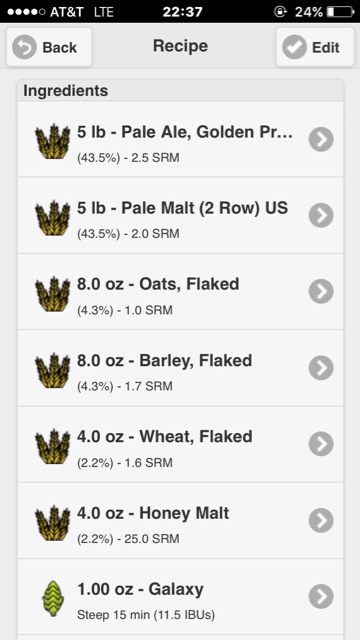Image resolution: width=360 pixels, height=640 pixels.
Task: Choose the grain icon beside Wheat, Flaked
Action: [x=53, y=447]
